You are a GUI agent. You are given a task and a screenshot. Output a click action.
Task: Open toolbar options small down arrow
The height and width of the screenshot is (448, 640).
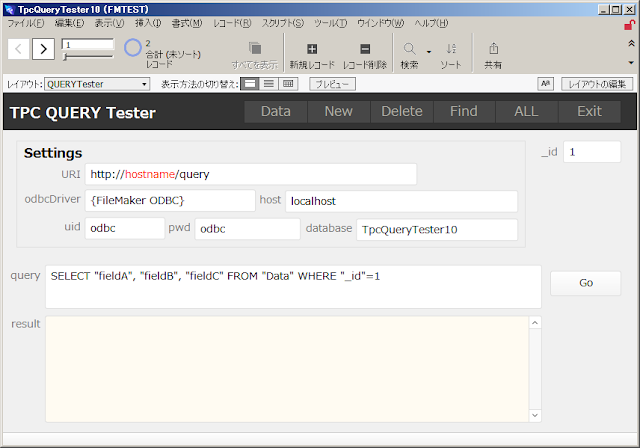(631, 63)
